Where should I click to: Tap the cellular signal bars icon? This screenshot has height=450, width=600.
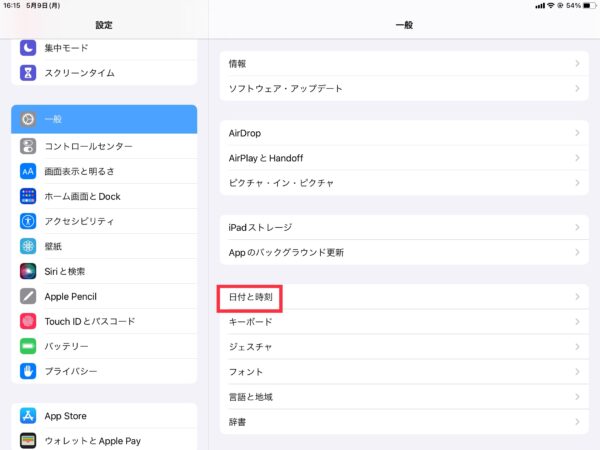(540, 6)
